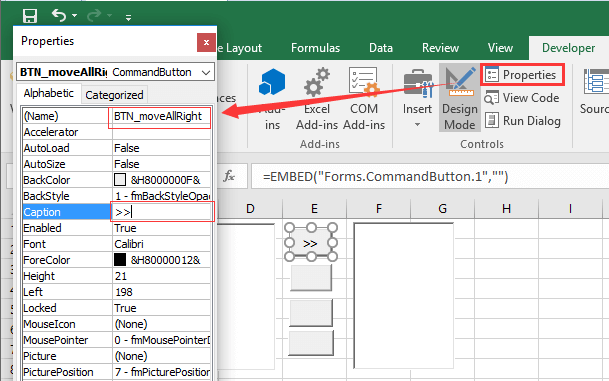Screen dimensions: 609x381
Task: Open the object selector combo box
Action: [115, 72]
